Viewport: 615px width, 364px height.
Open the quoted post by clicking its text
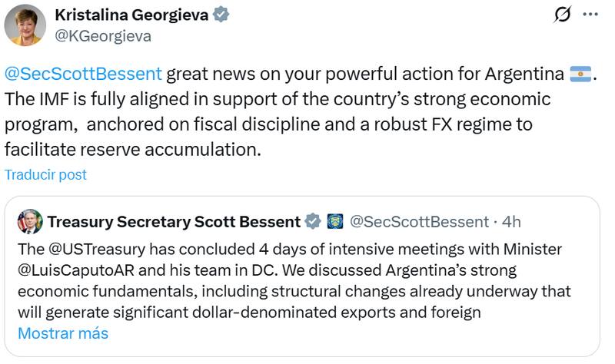(307, 292)
